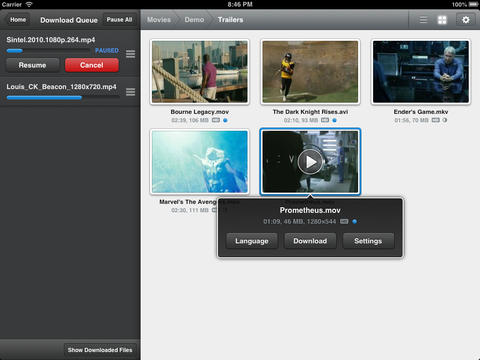Open The Dark Knight Rises thumbnail
The width and height of the screenshot is (480, 360).
coord(310,72)
